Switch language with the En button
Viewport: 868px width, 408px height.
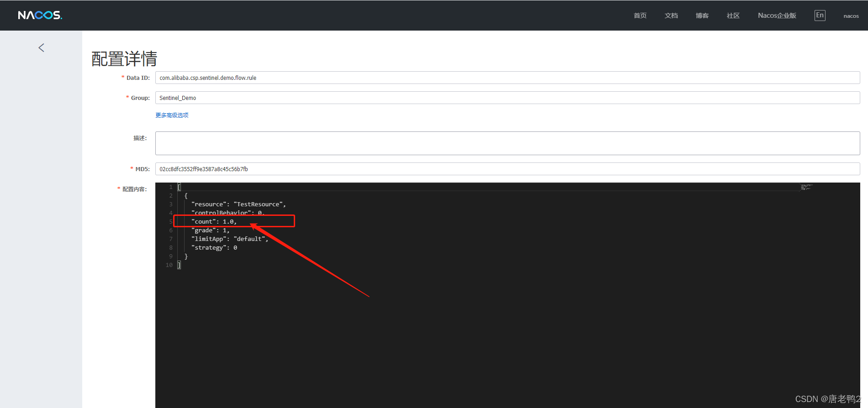pos(820,16)
